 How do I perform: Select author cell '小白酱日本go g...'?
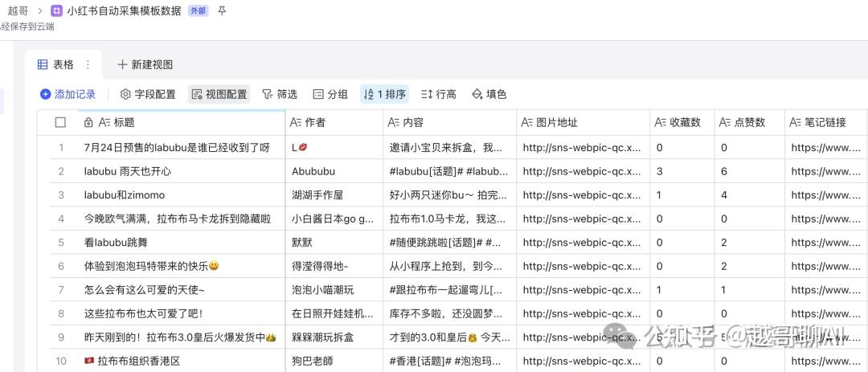(x=334, y=219)
